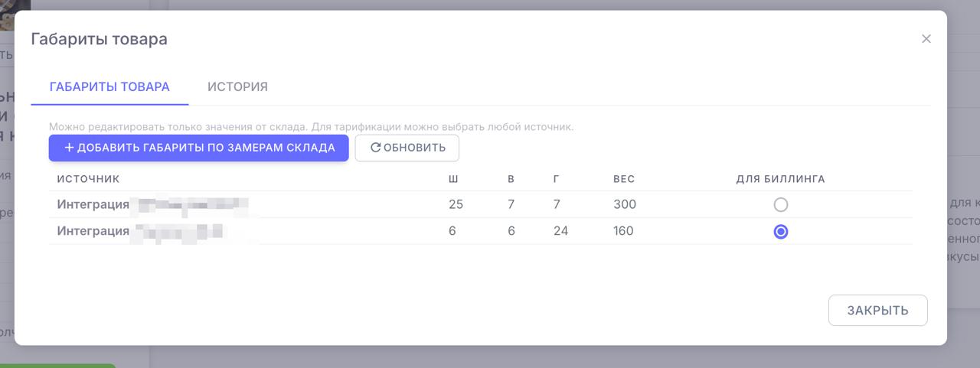
Task: Click the weight value 160 in second row
Action: click(623, 231)
